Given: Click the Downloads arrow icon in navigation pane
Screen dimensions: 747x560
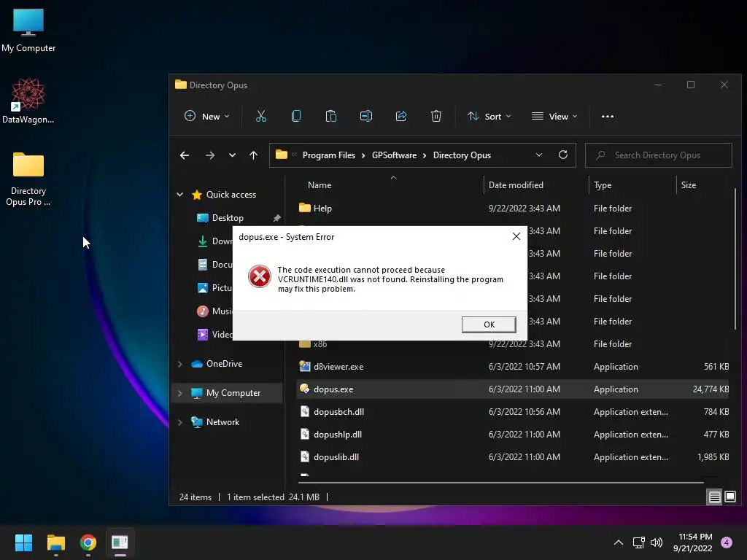Looking at the screenshot, I should (x=203, y=241).
